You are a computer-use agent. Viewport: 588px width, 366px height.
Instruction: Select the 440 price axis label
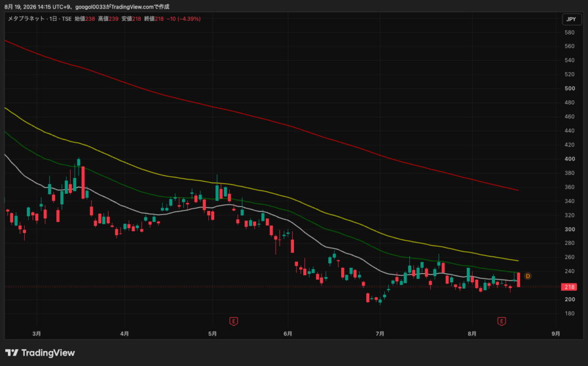(569, 131)
